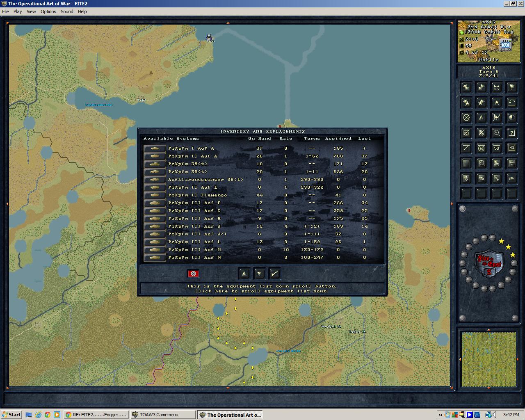This screenshot has height=420, width=525.
Task: Click the microphone button in the control panel
Action: pyautogui.click(x=466, y=178)
